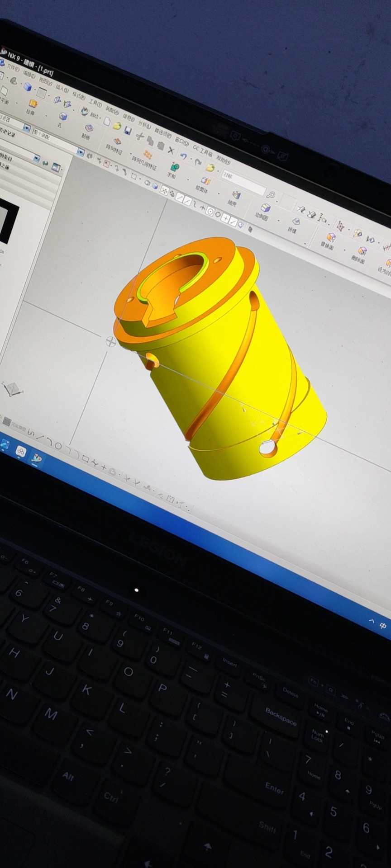The width and height of the screenshot is (391, 868).
Task: Click the Save floppy disk icon
Action: tap(128, 131)
